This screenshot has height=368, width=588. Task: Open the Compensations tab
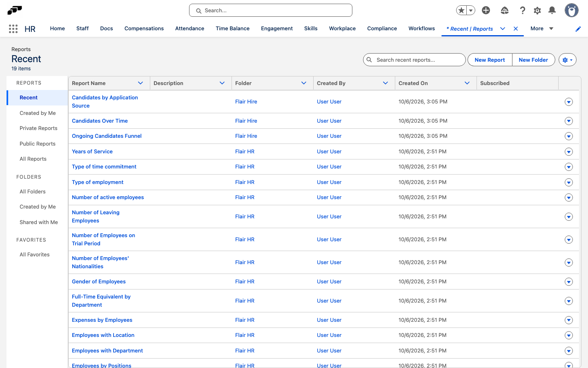click(144, 29)
